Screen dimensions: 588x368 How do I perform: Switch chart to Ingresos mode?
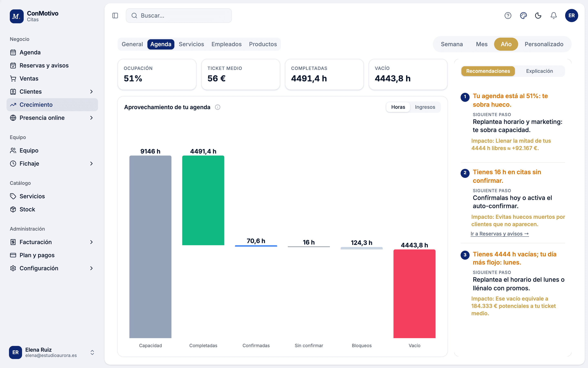pos(425,107)
